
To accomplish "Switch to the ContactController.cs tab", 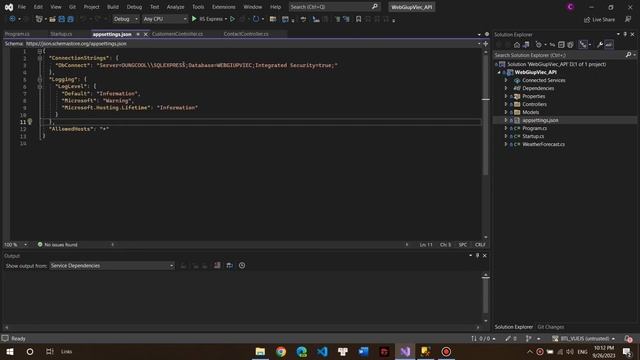I will (246, 34).
